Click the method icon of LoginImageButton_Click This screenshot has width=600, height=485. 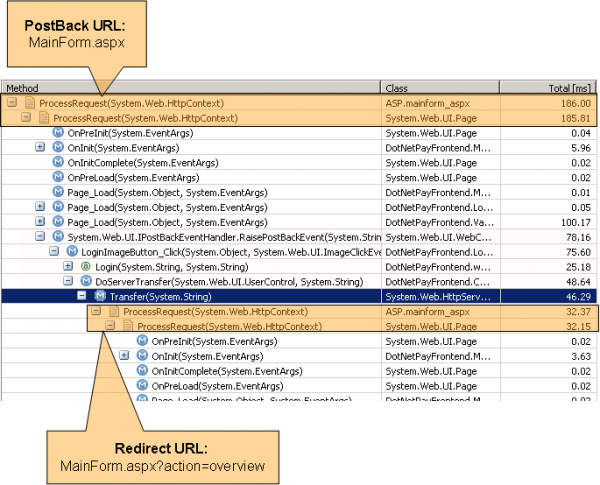(x=72, y=251)
